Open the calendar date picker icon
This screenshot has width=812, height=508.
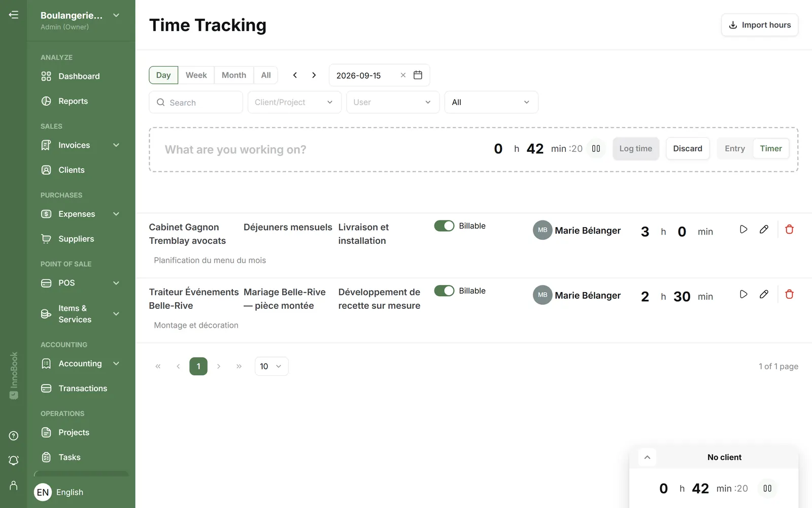(x=418, y=75)
